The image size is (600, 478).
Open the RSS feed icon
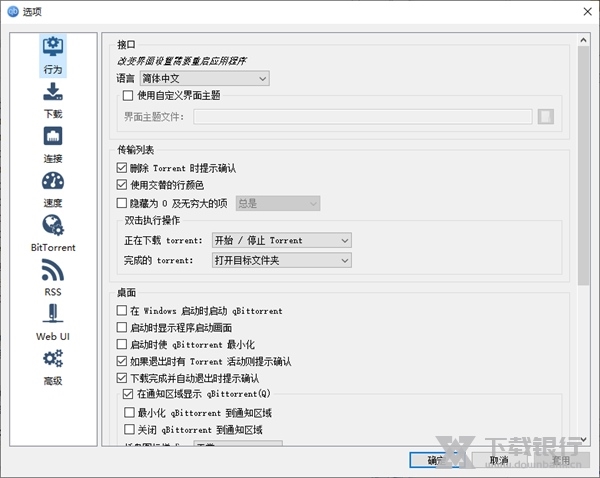53,270
